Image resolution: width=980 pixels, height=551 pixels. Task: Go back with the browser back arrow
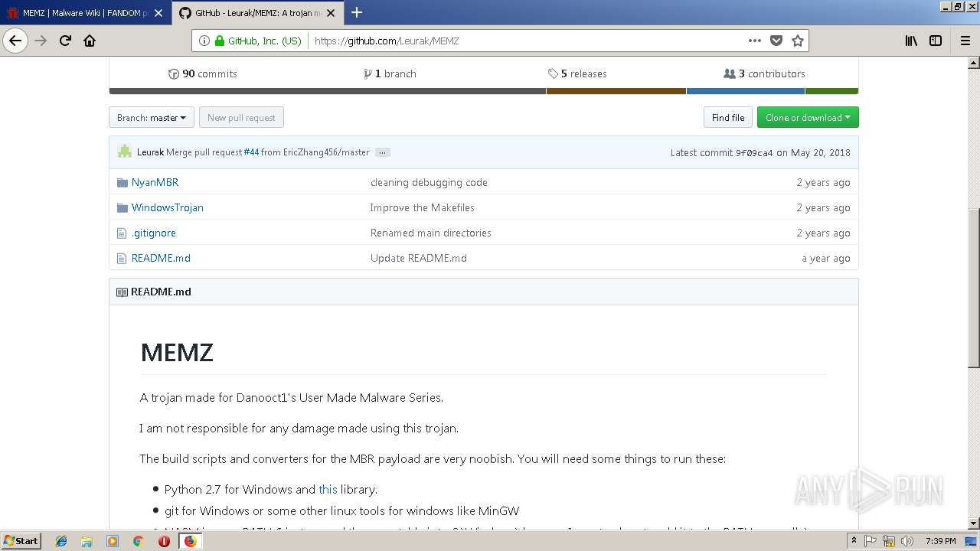tap(15, 41)
